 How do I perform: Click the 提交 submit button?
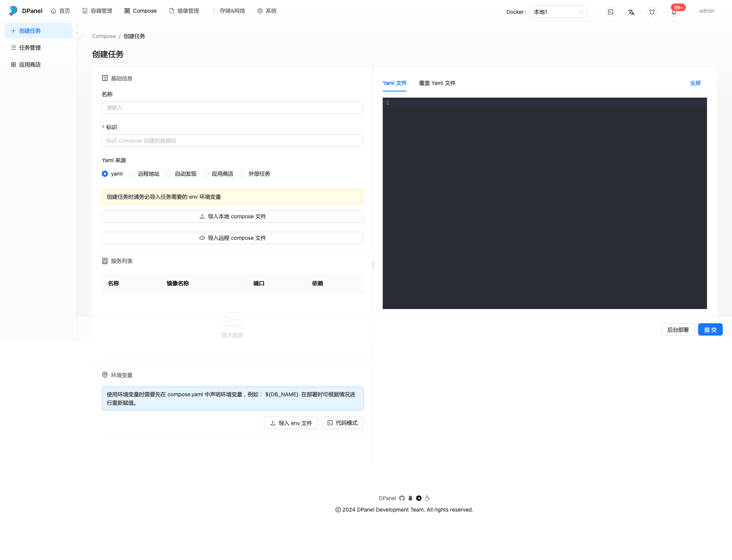[x=710, y=330]
